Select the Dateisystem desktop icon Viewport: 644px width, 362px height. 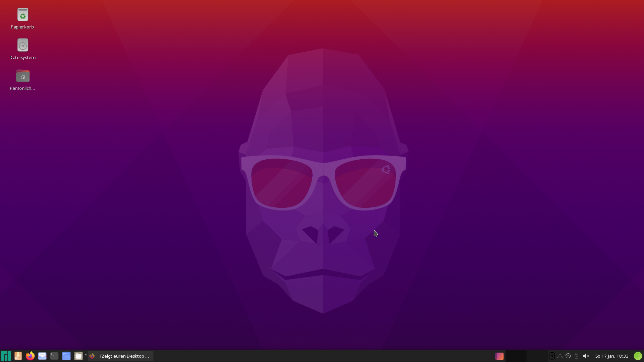(x=22, y=46)
